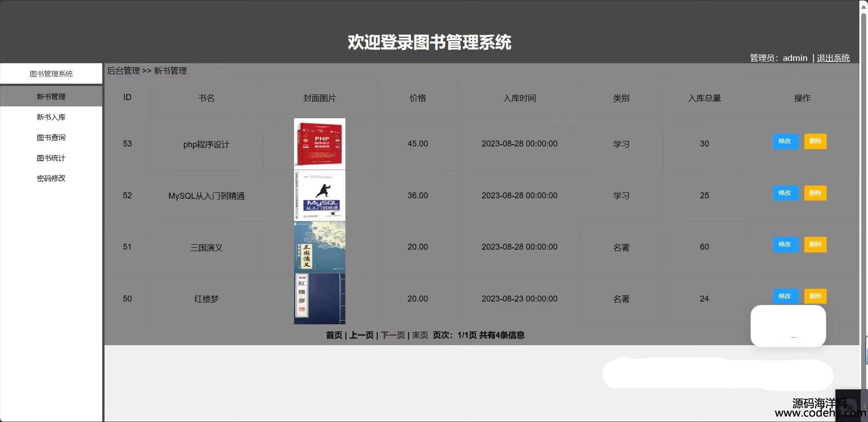Viewport: 868px width, 422px height.
Task: Click the PHP book cover thumbnail
Action: pos(319,144)
